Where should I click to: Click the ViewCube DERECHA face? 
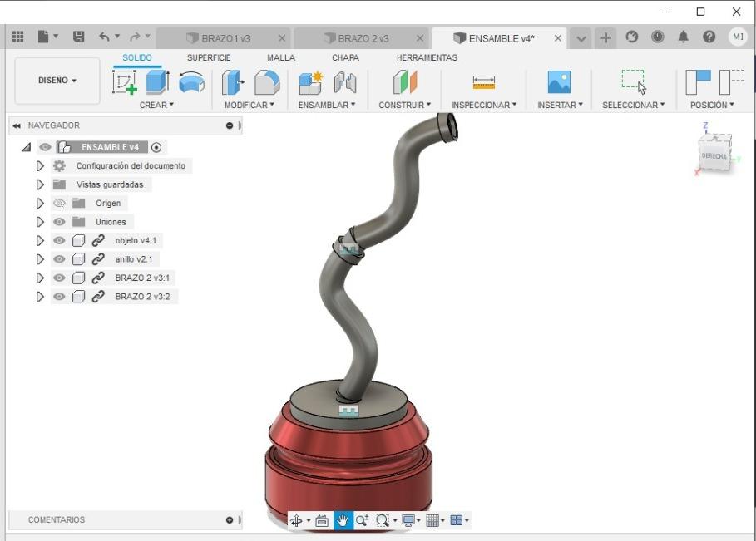[714, 155]
